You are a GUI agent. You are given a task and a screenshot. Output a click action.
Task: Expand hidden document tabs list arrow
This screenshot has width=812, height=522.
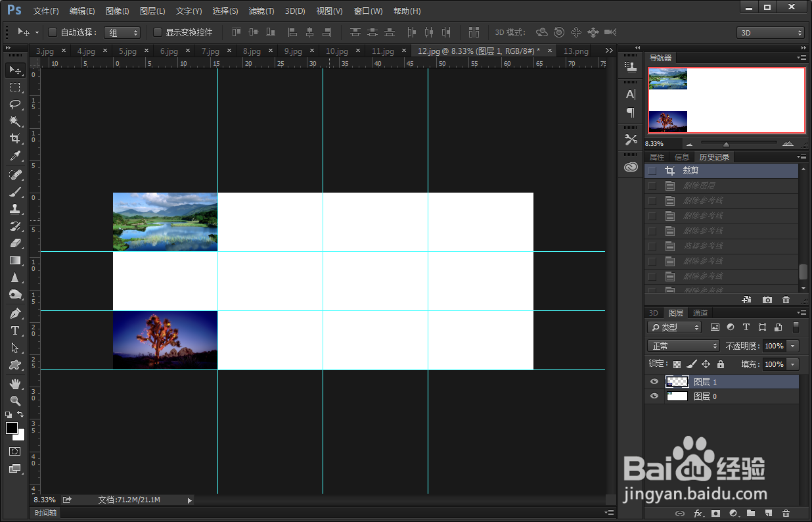click(609, 51)
